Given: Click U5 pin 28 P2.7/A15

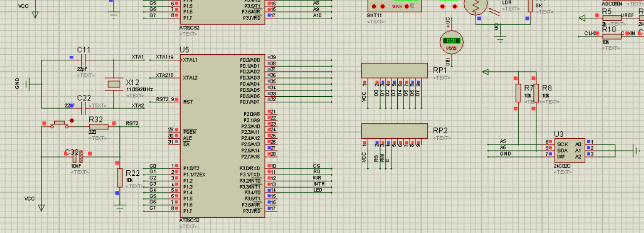Looking at the screenshot, I should click(271, 154).
